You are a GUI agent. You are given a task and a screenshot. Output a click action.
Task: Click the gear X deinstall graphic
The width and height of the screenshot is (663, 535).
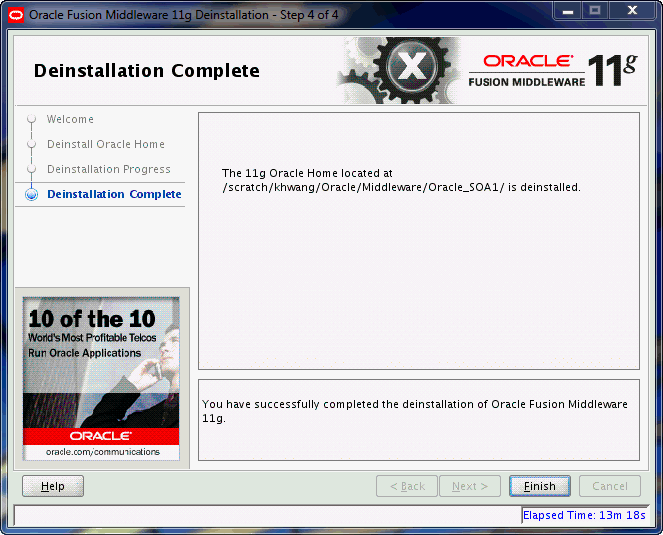tap(399, 70)
